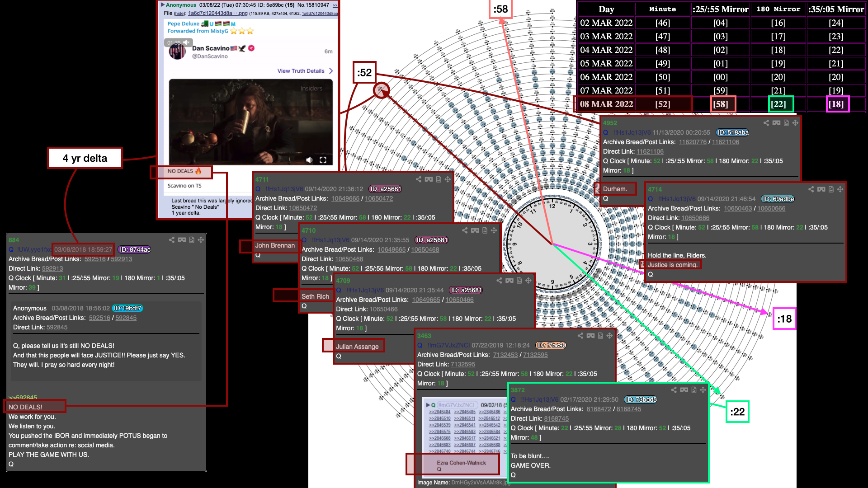Viewport: 868px width, 488px height.
Task: Toggle video volume speaker icon
Action: click(x=309, y=160)
